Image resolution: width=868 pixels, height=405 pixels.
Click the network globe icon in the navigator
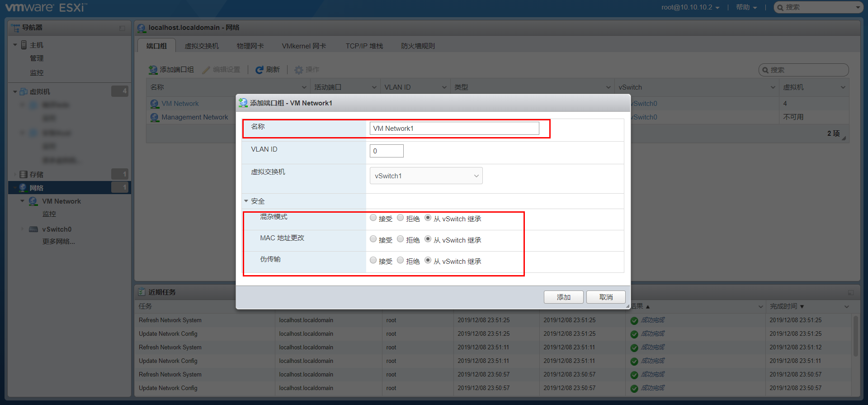point(23,187)
